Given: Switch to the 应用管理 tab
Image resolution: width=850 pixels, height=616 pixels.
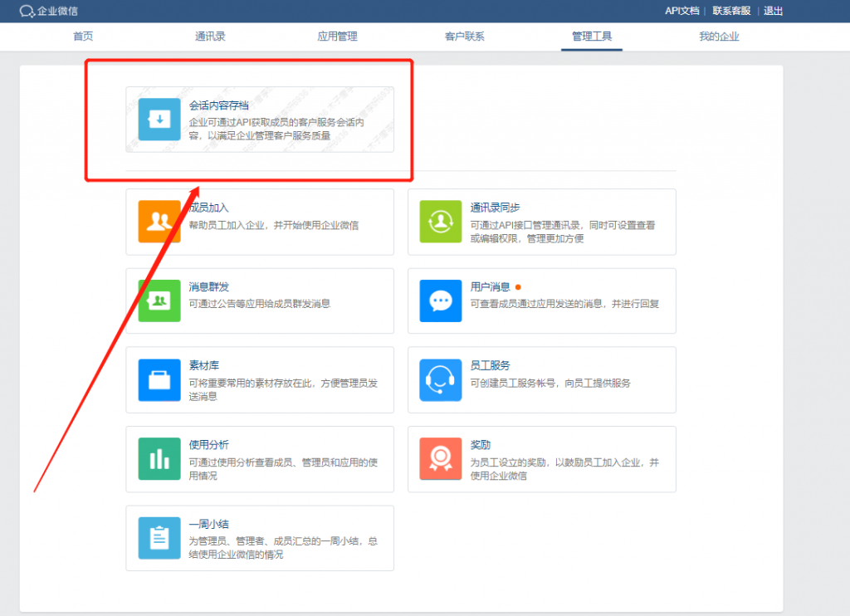Looking at the screenshot, I should (337, 37).
